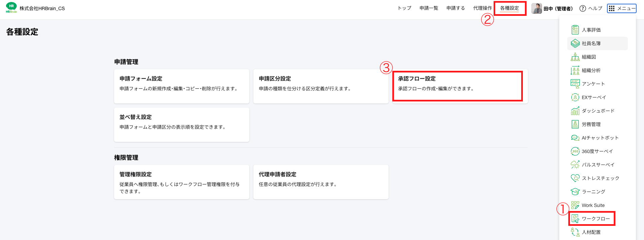The image size is (644, 240).
Task: Open the 人事評価 app icon
Action: pos(575,30)
